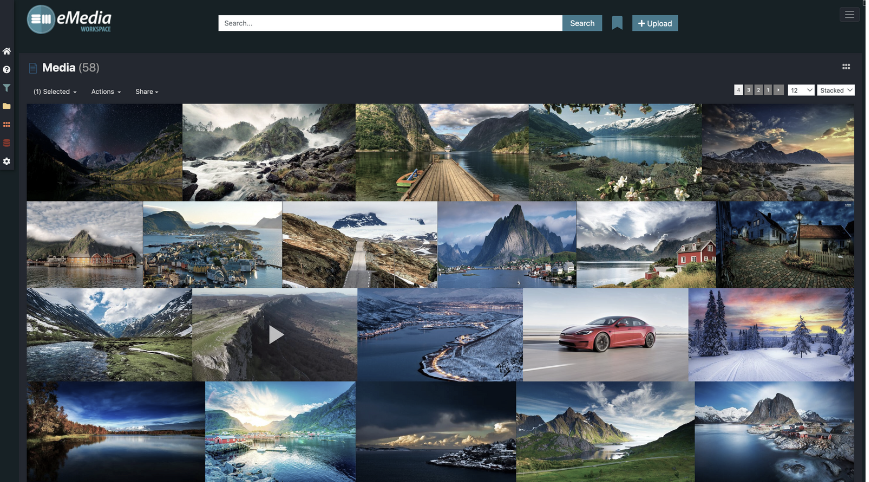Open the Stacked view mode dropdown

pyautogui.click(x=836, y=90)
